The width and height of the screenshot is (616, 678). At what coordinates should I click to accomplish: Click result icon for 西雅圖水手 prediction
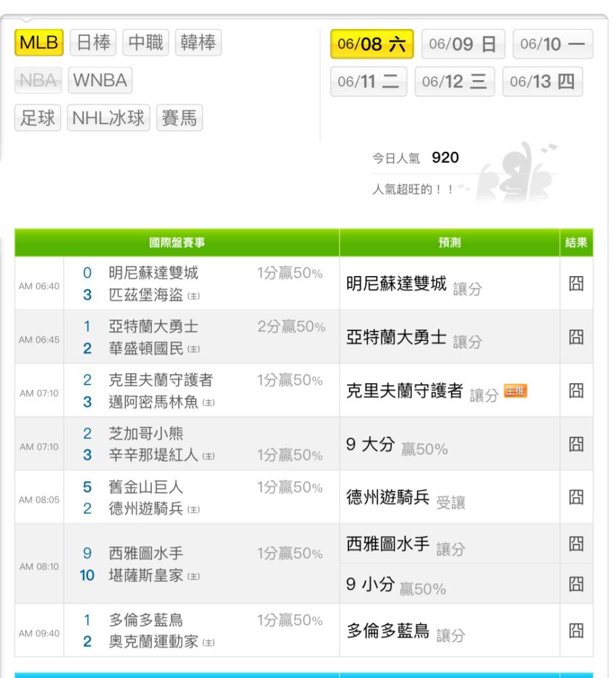coord(576,544)
